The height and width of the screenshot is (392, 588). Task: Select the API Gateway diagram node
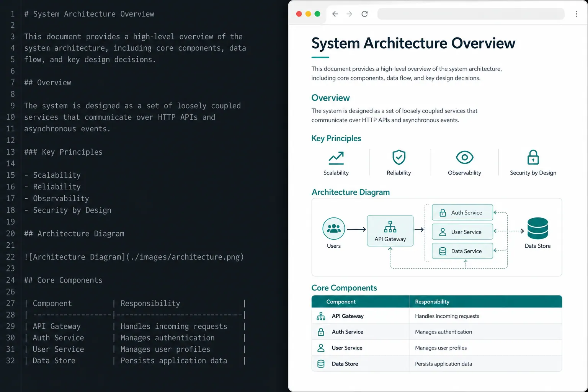390,231
